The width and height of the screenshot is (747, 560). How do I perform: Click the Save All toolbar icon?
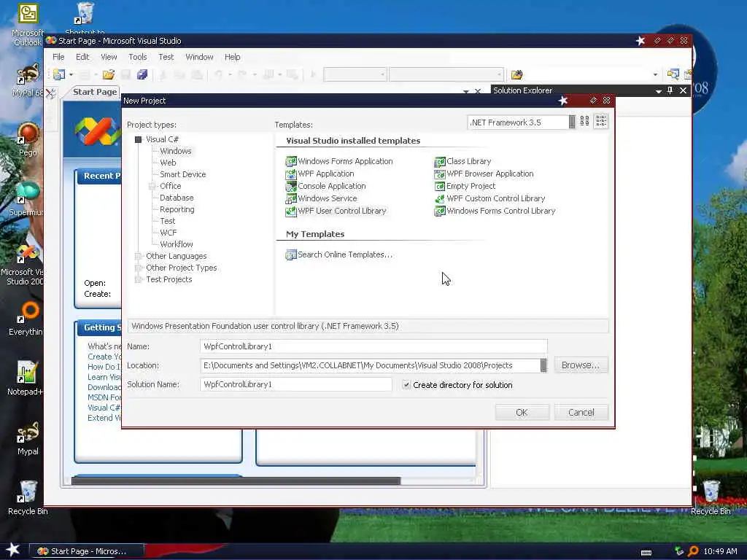coord(142,74)
